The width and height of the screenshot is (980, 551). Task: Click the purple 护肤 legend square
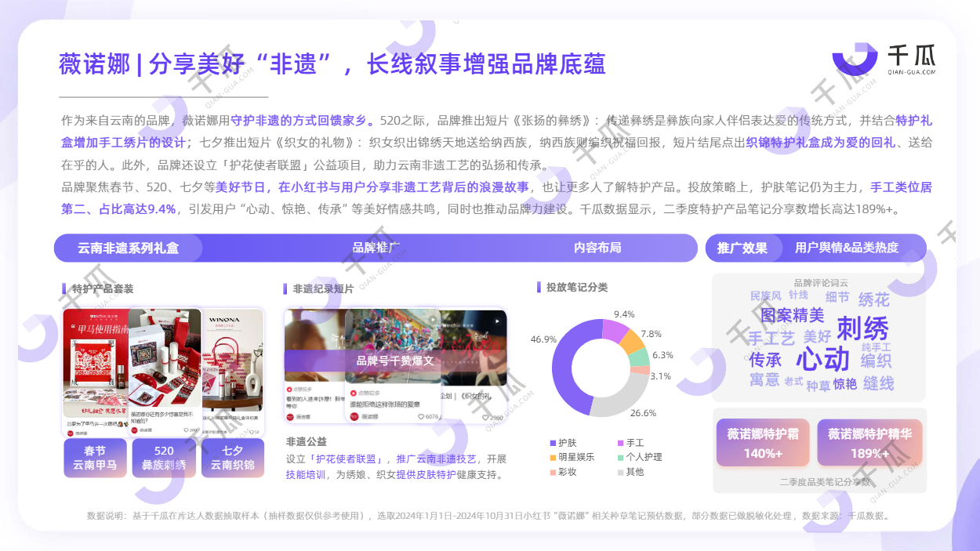point(553,444)
